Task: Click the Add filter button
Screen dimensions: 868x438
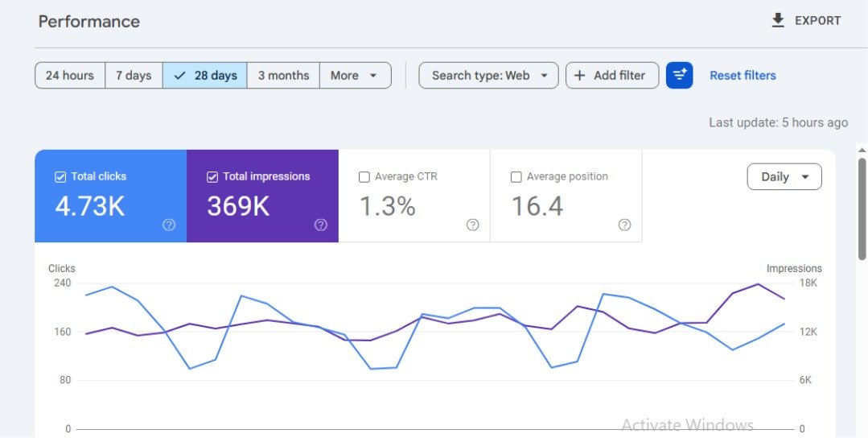Action: (612, 76)
